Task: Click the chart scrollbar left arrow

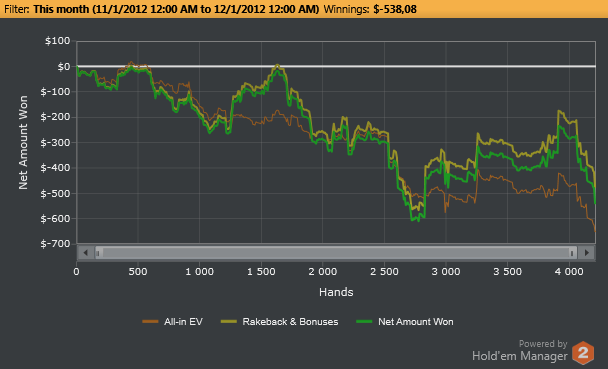Action: pos(86,253)
